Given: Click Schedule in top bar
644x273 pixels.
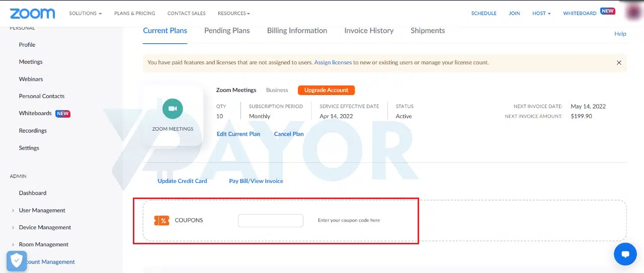Looking at the screenshot, I should (484, 14).
